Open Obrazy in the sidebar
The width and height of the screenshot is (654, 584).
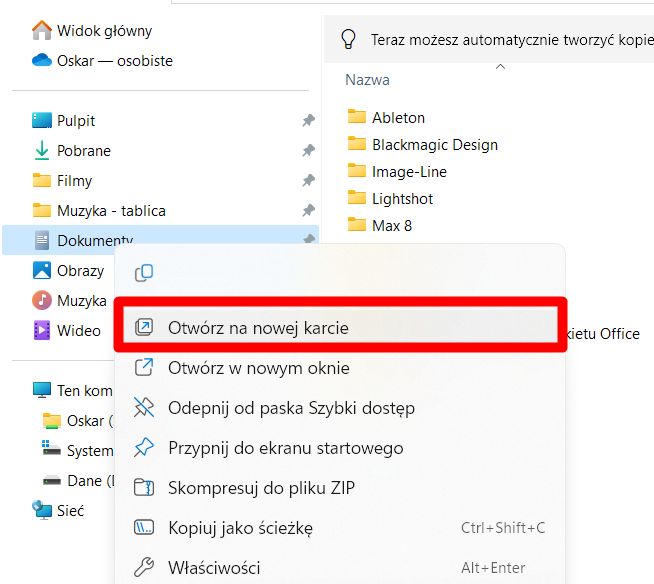pos(80,271)
